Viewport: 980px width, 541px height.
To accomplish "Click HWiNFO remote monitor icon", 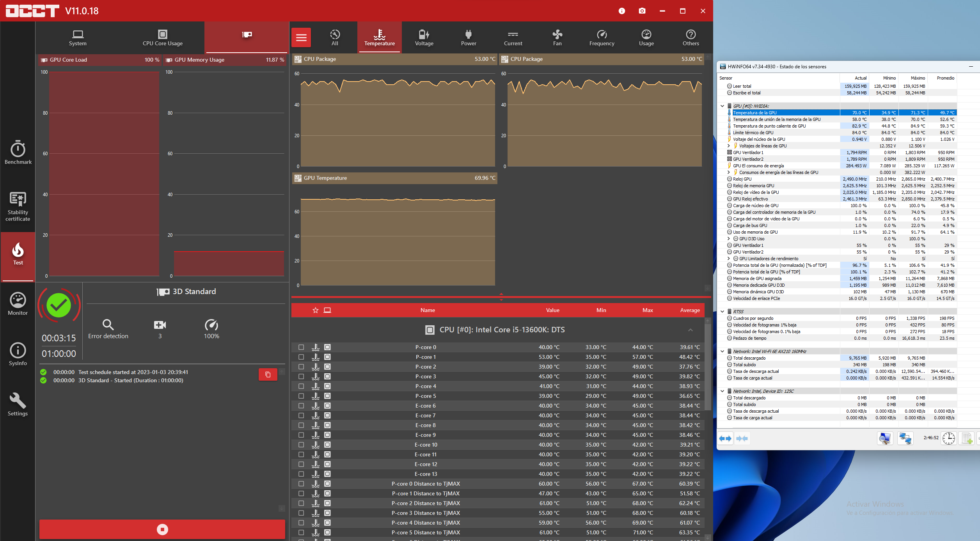I will 885,438.
